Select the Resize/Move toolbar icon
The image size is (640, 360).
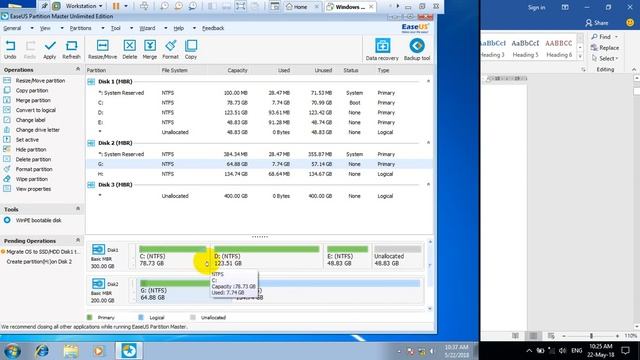click(102, 50)
